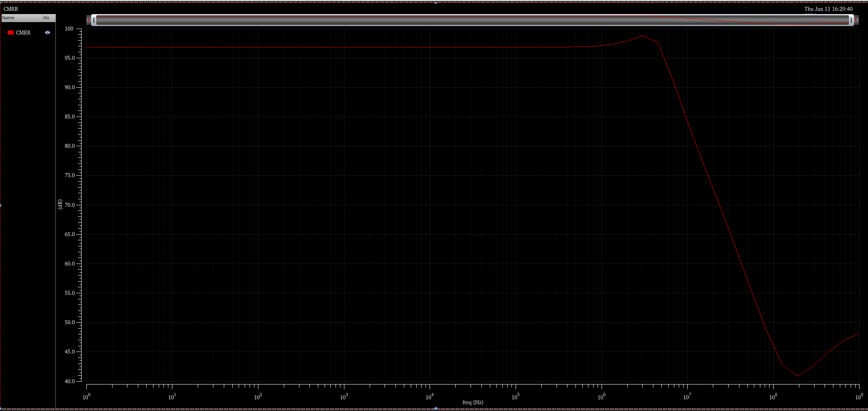The width and height of the screenshot is (868, 411).
Task: Click the 10^2 x-axis tick label
Action: point(258,397)
